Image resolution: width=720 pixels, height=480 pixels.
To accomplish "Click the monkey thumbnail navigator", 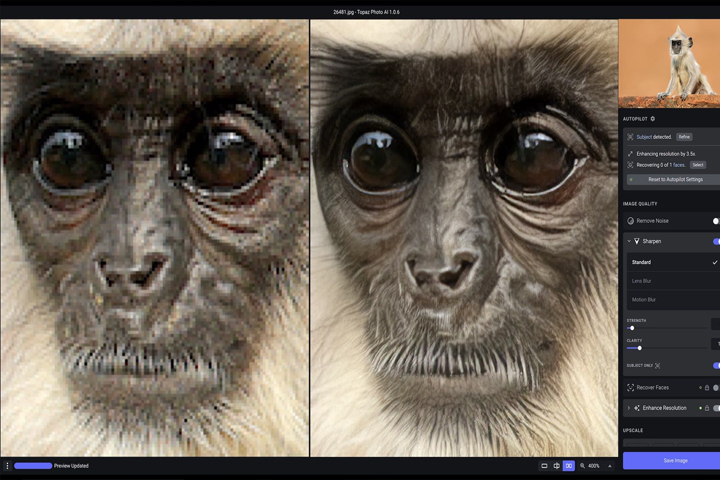I will click(x=669, y=64).
